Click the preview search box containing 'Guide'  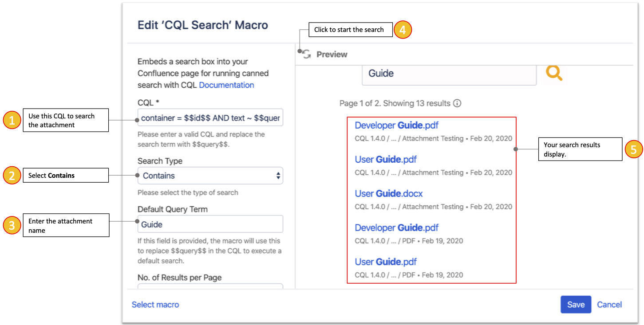click(449, 73)
